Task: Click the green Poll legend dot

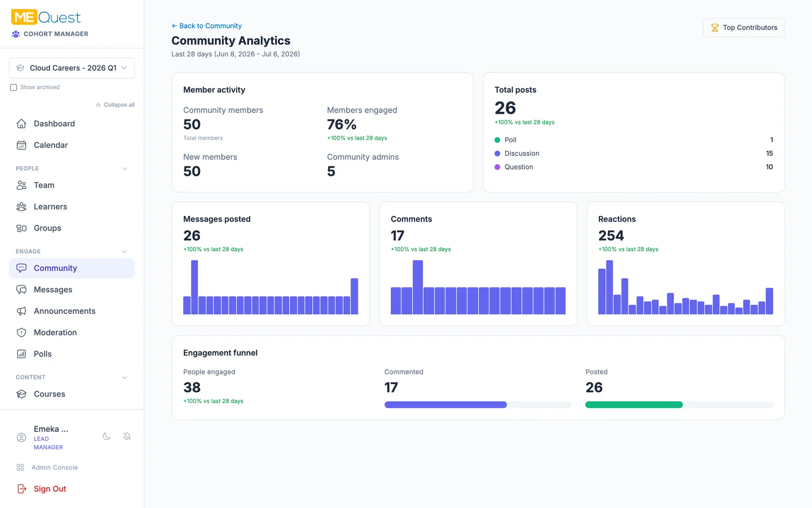Action: (x=497, y=140)
